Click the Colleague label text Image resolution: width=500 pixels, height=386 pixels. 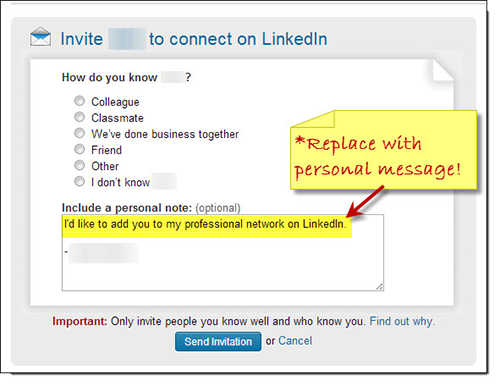pyautogui.click(x=115, y=102)
